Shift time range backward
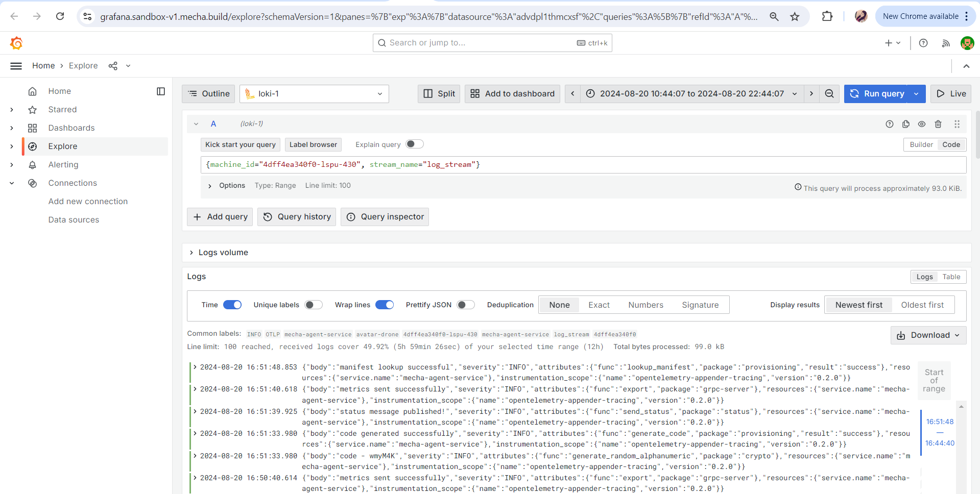Viewport: 980px width, 494px height. (x=572, y=94)
